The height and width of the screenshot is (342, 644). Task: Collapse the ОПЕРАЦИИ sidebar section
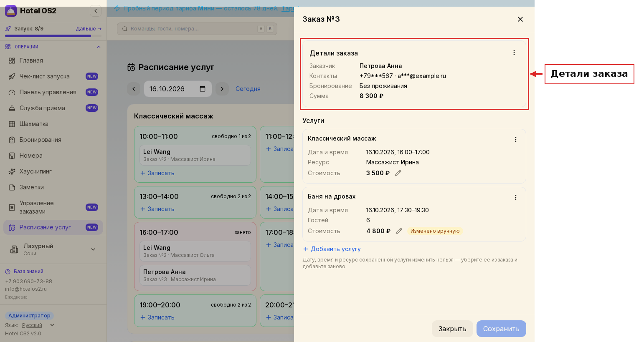pyautogui.click(x=99, y=47)
